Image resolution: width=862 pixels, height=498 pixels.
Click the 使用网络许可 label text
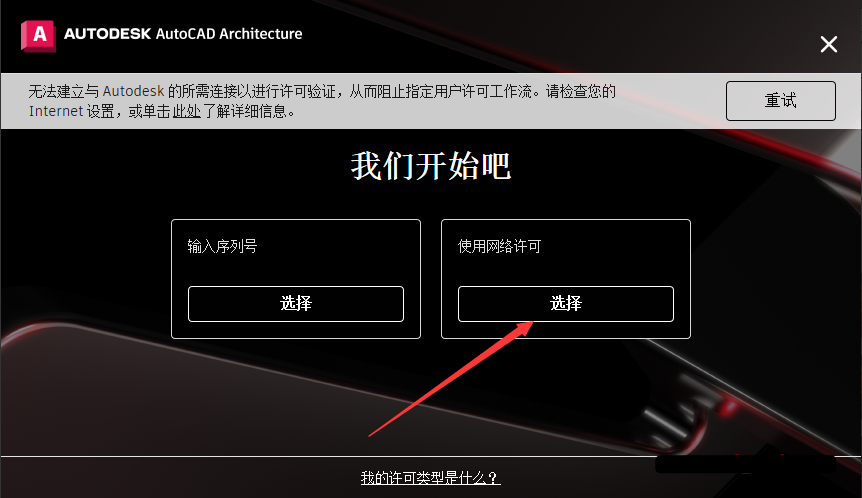pyautogui.click(x=499, y=246)
